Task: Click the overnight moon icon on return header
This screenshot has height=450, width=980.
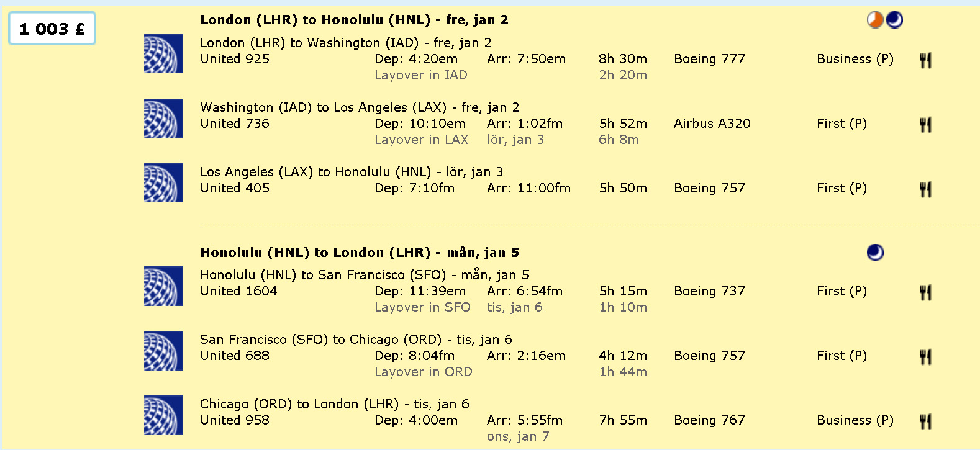Action: pyautogui.click(x=875, y=252)
